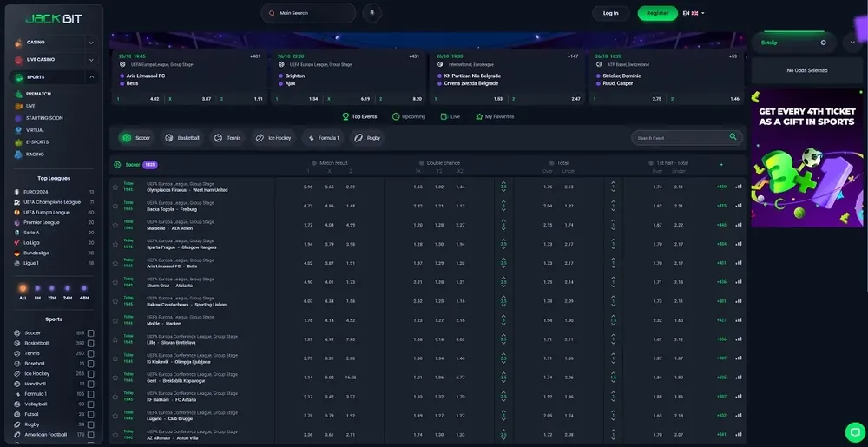Select 24H time filter

point(68,293)
